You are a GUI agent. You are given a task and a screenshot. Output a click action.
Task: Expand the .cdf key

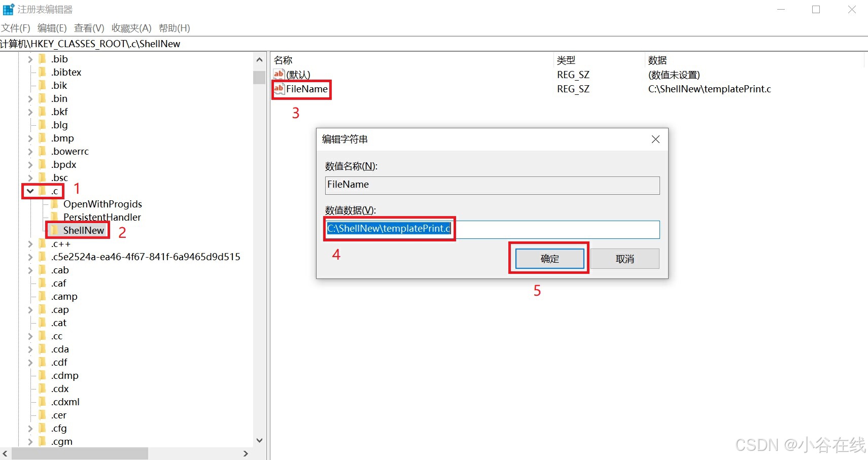(30, 363)
